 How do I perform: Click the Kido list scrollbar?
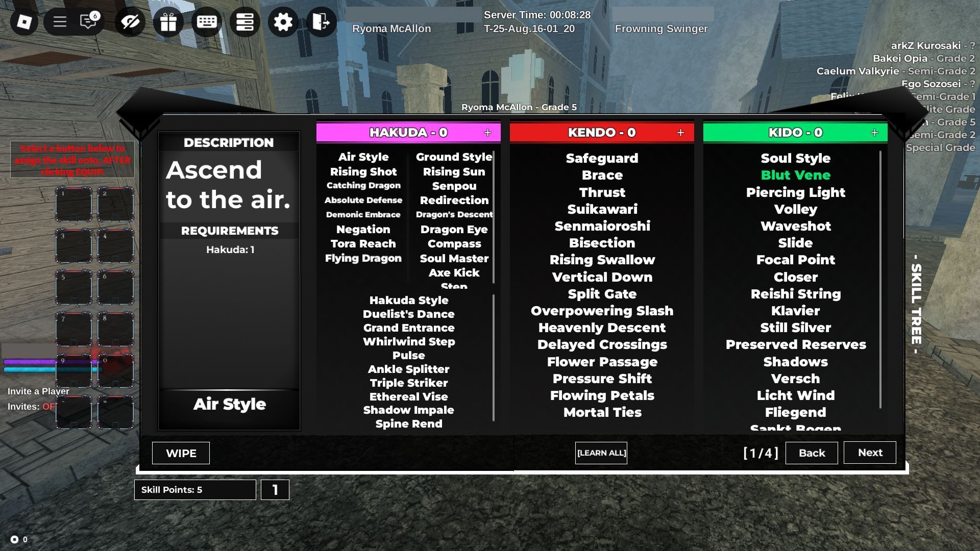click(x=880, y=280)
